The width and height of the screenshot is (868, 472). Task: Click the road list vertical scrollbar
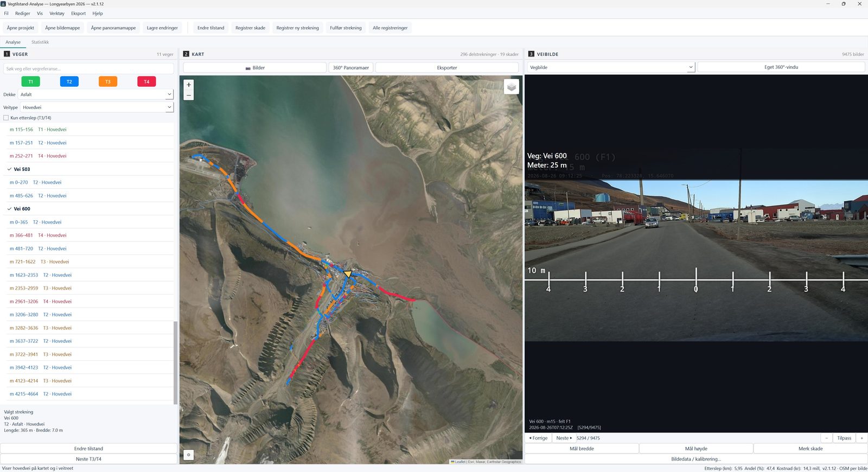point(175,362)
